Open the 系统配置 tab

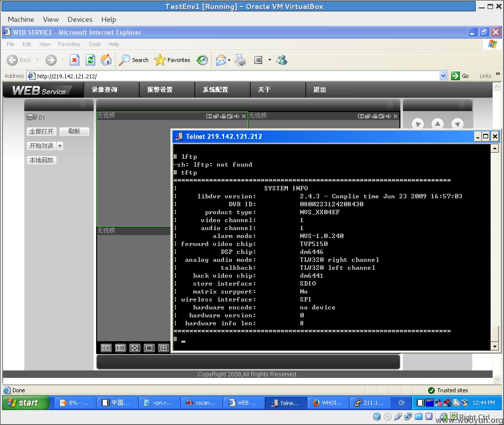click(216, 90)
